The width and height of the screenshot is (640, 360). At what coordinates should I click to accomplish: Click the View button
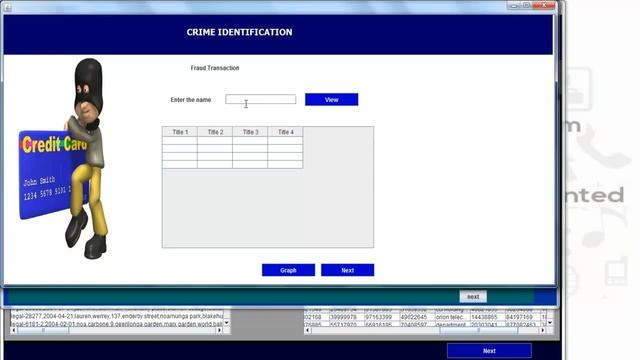click(x=331, y=100)
